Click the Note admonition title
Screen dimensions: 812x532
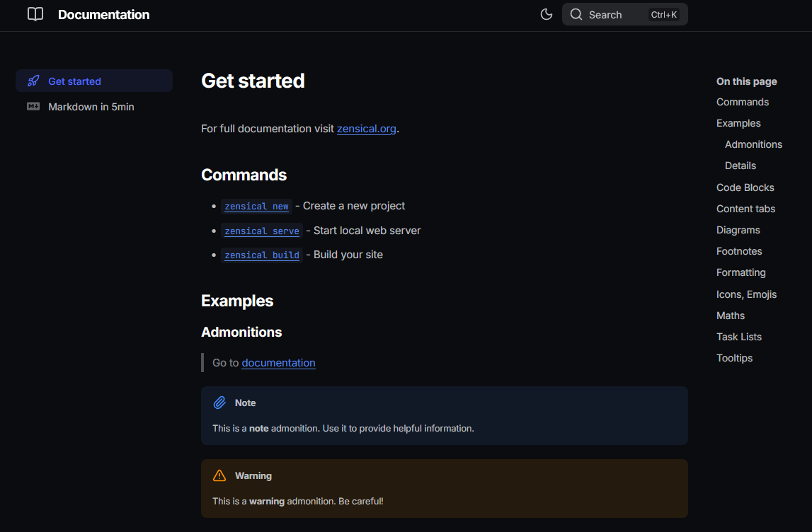tap(245, 403)
